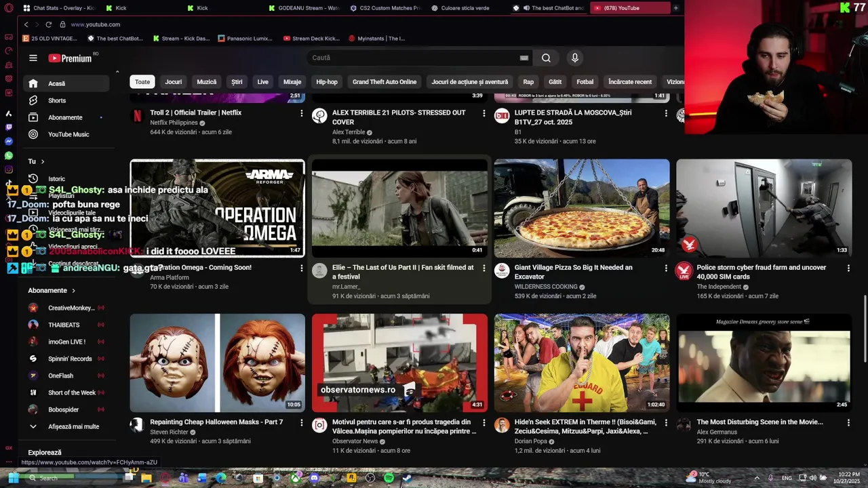Select the Încărcate recent filter chip

pyautogui.click(x=630, y=82)
